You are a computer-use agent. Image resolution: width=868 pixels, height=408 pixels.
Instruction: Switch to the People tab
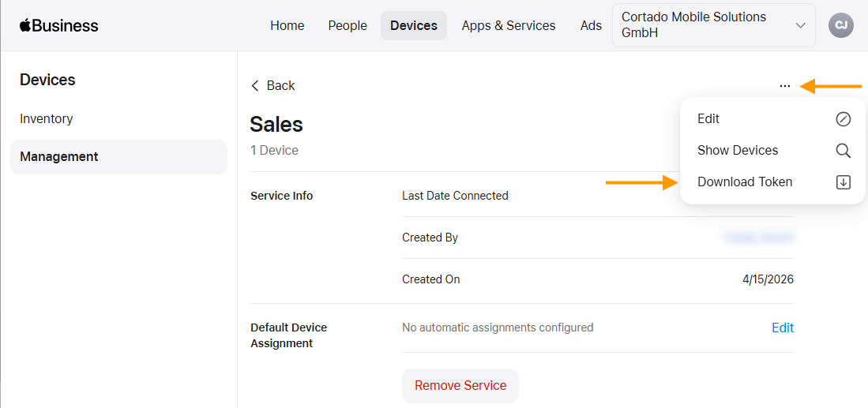pyautogui.click(x=348, y=25)
